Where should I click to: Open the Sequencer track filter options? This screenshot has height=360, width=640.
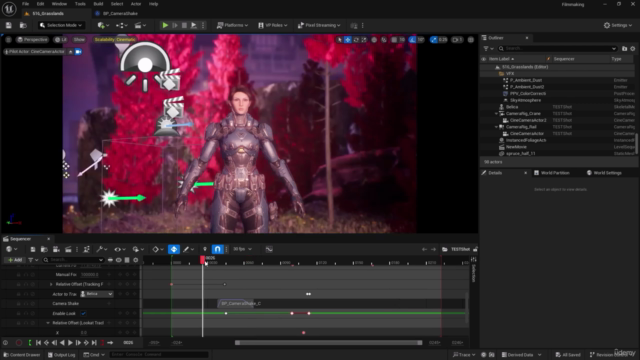(33, 260)
